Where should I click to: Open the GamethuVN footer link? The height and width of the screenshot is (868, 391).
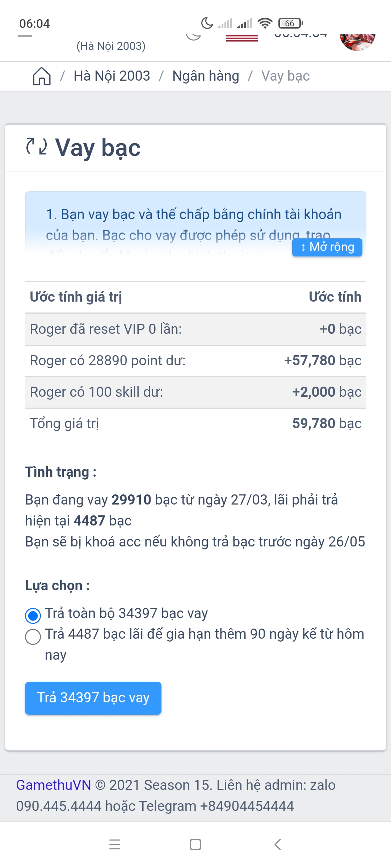click(54, 785)
